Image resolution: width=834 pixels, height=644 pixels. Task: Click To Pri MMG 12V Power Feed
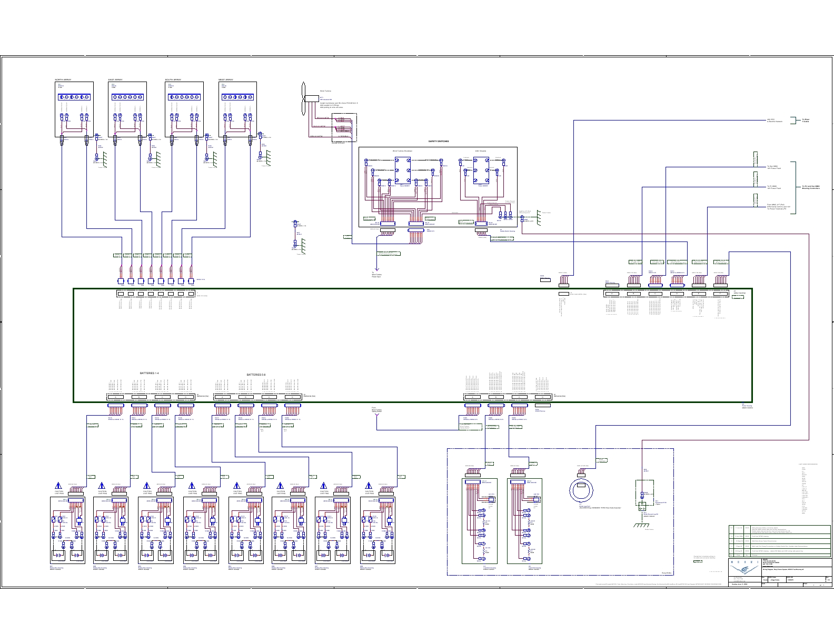coord(775,187)
